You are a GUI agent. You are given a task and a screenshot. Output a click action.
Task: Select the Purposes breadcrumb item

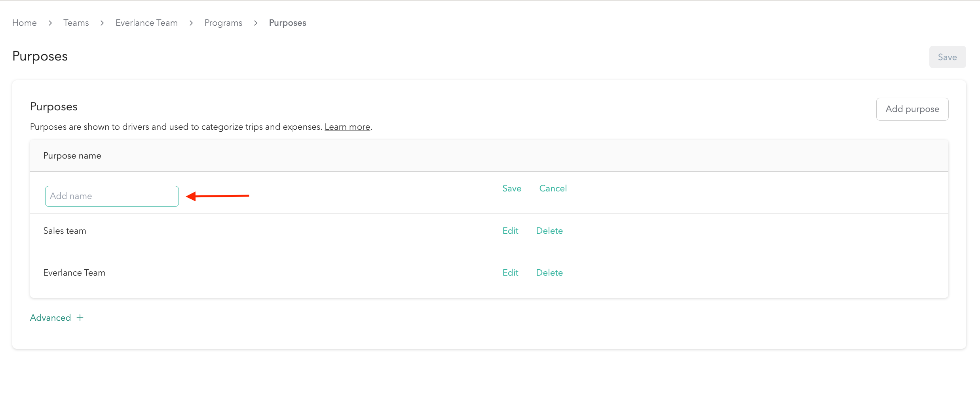pos(287,23)
